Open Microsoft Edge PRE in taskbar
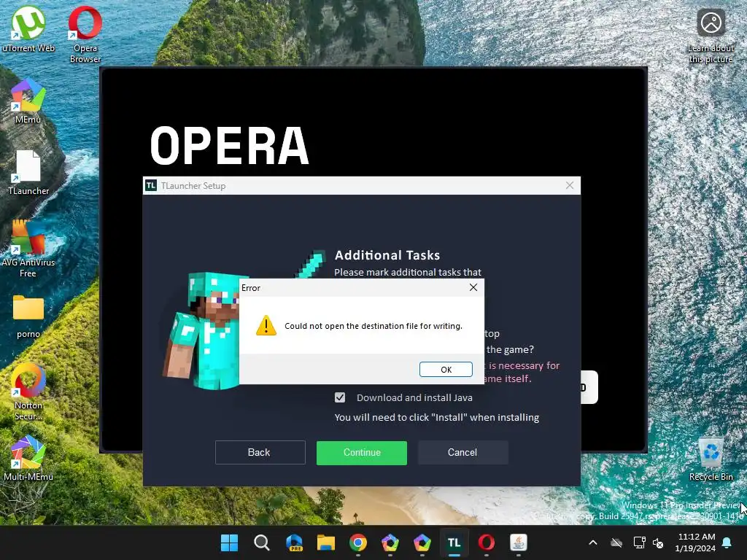 294,542
